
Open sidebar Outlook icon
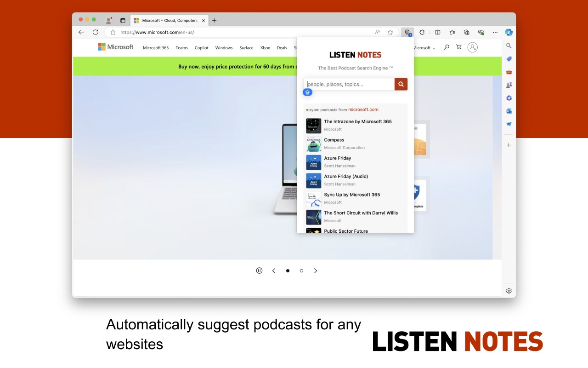click(509, 111)
